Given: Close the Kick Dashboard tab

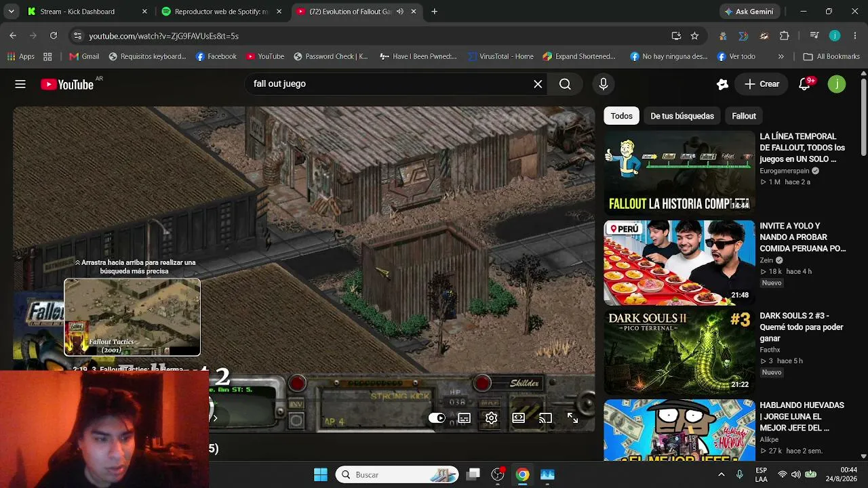Looking at the screenshot, I should (144, 12).
